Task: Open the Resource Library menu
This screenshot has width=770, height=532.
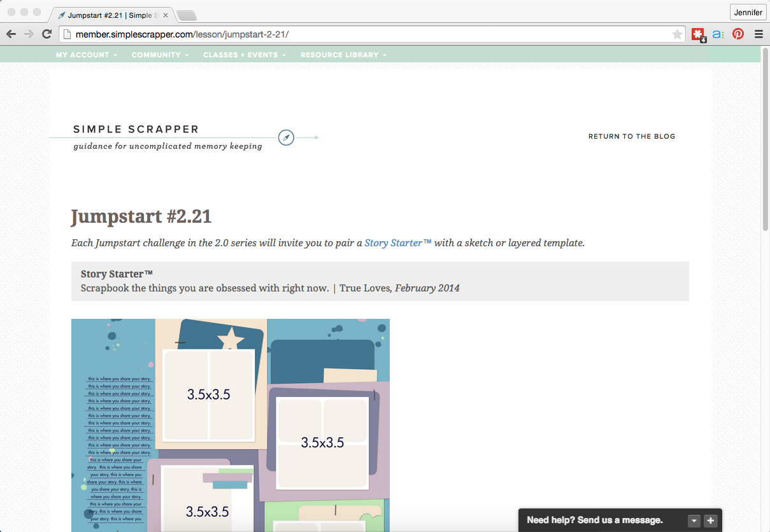Action: pos(343,55)
